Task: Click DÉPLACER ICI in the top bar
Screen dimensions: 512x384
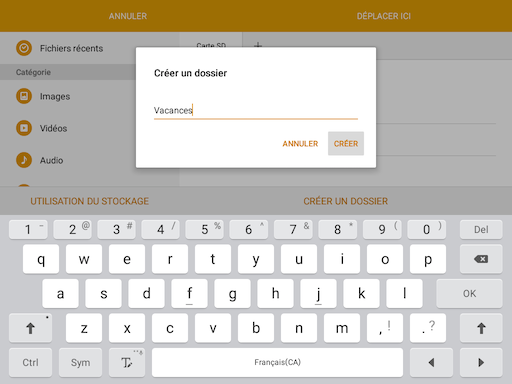Action: [384, 16]
